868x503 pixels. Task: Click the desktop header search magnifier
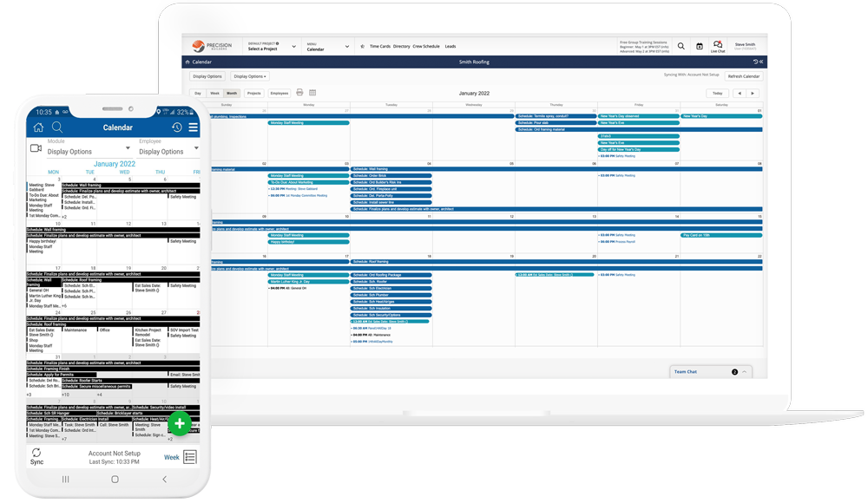pyautogui.click(x=681, y=46)
